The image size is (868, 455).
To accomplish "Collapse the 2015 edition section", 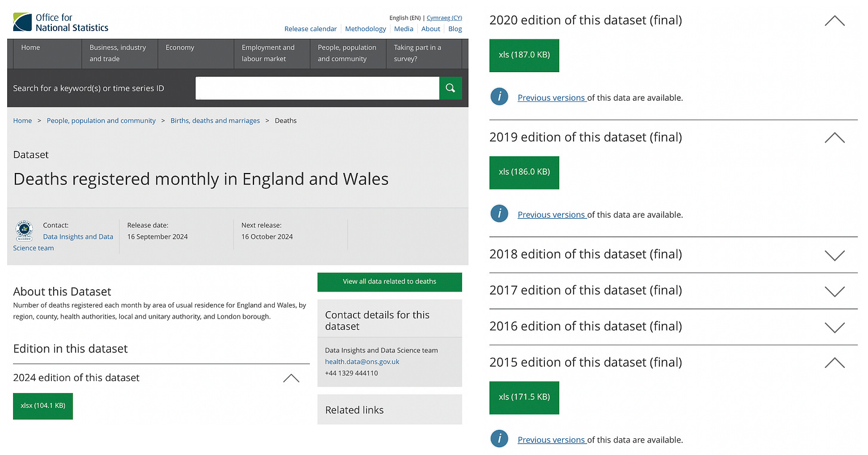I will pyautogui.click(x=835, y=363).
